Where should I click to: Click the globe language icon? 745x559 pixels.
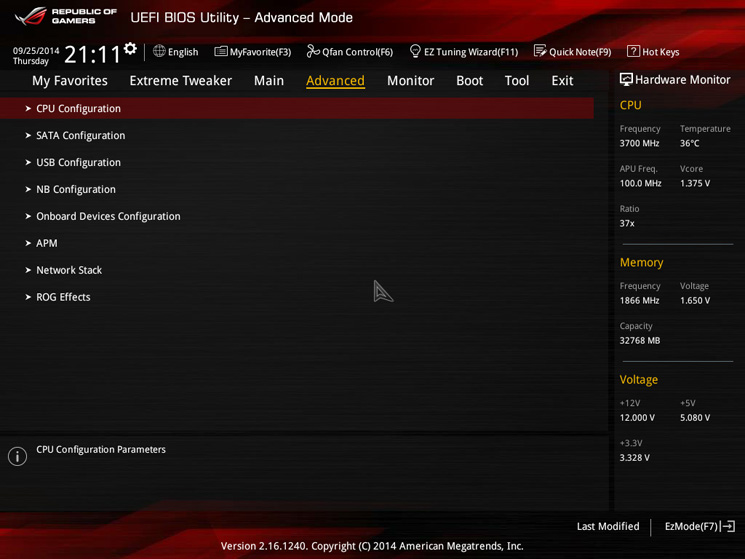point(159,51)
